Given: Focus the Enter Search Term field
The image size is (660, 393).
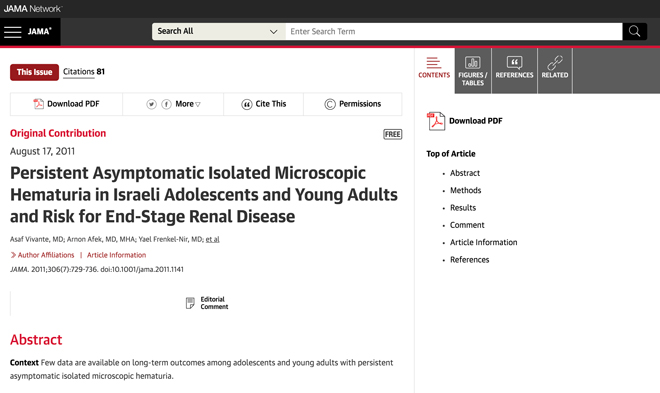Looking at the screenshot, I should 454,32.
